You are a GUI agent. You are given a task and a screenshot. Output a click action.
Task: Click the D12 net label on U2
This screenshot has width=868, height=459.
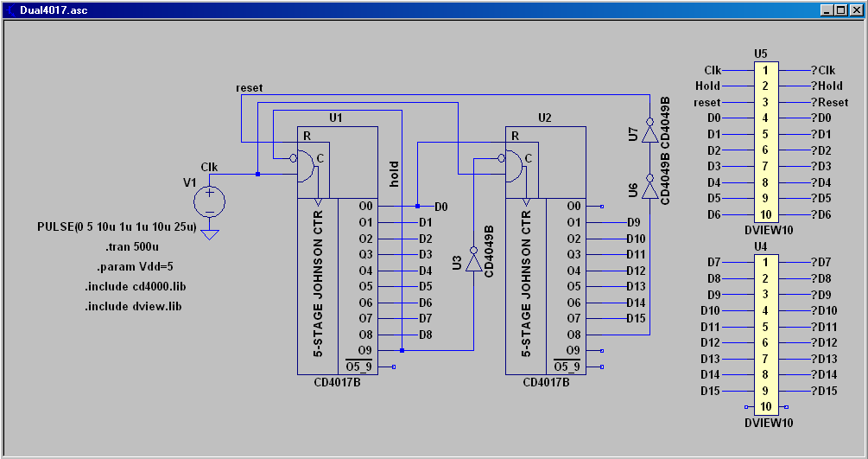coord(636,271)
